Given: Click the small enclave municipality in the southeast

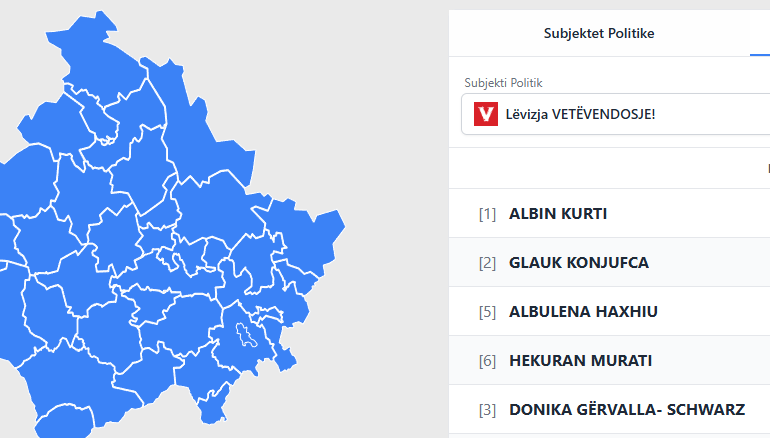Looking at the screenshot, I should 244,334.
